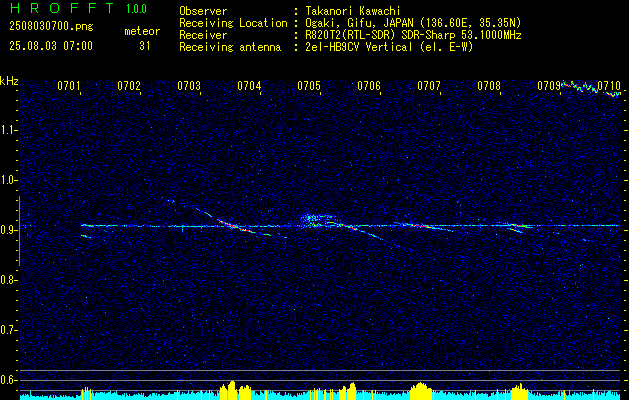Click the 0710 time axis marker
Screen dimensions: 629x400
[x=609, y=85]
